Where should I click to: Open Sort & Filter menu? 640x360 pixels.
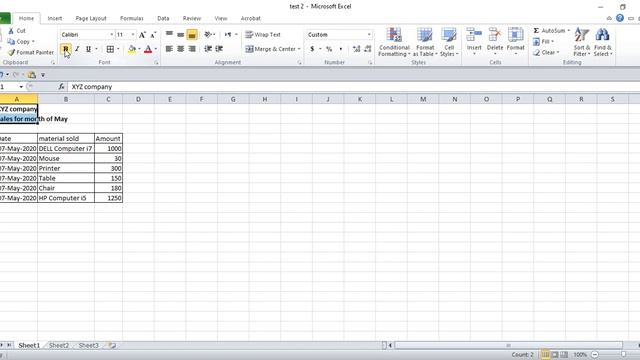[x=582, y=42]
